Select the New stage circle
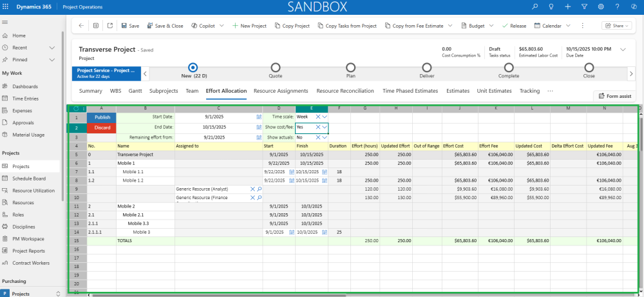Image resolution: width=644 pixels, height=297 pixels. tap(193, 67)
